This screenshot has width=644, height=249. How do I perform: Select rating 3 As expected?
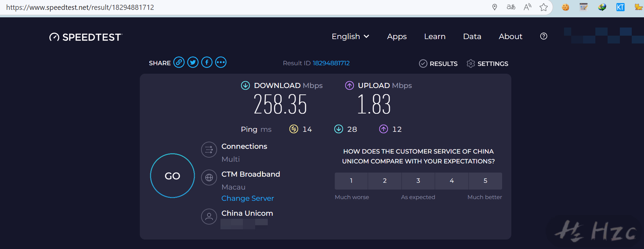tap(418, 181)
